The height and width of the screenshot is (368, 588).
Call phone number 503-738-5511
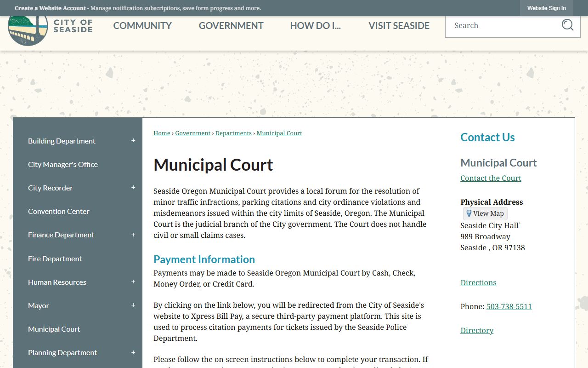click(509, 306)
